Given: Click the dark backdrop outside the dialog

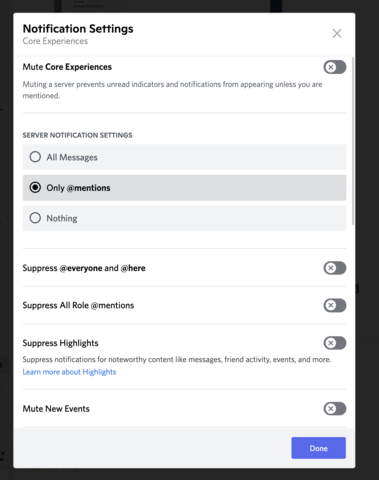Looking at the screenshot, I should 367,233.
